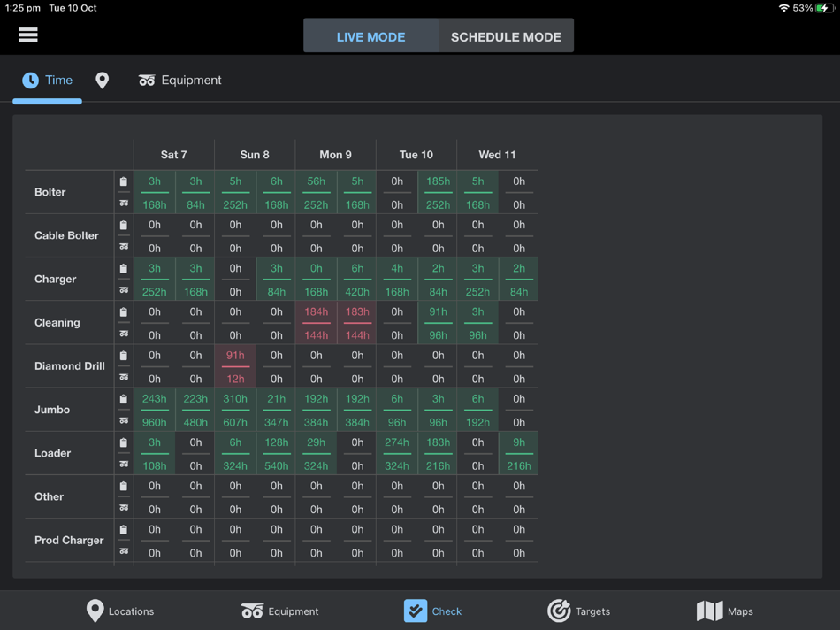Click the Cleaning row clipboard icon
Screen dimensions: 840x630
pyautogui.click(x=124, y=311)
